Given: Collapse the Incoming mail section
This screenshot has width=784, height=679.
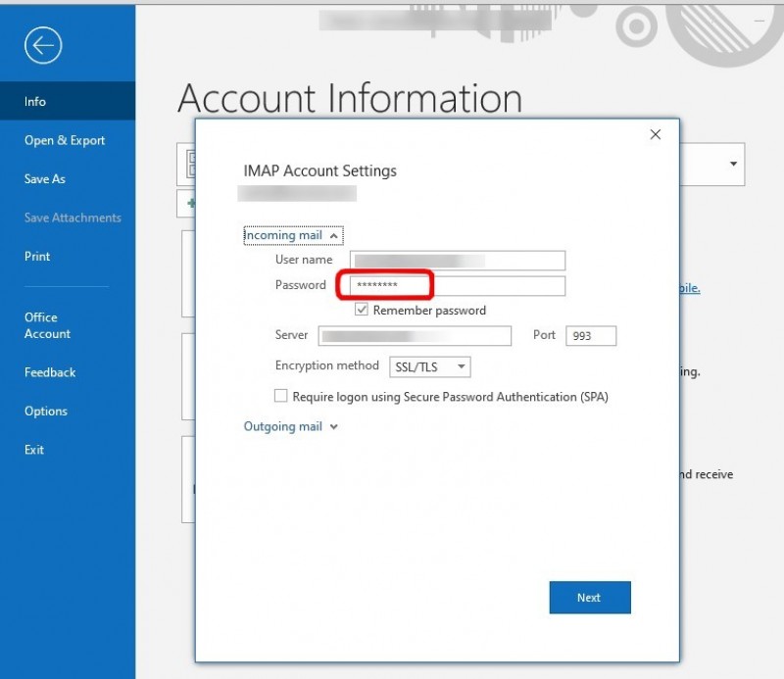Looking at the screenshot, I should (x=292, y=235).
